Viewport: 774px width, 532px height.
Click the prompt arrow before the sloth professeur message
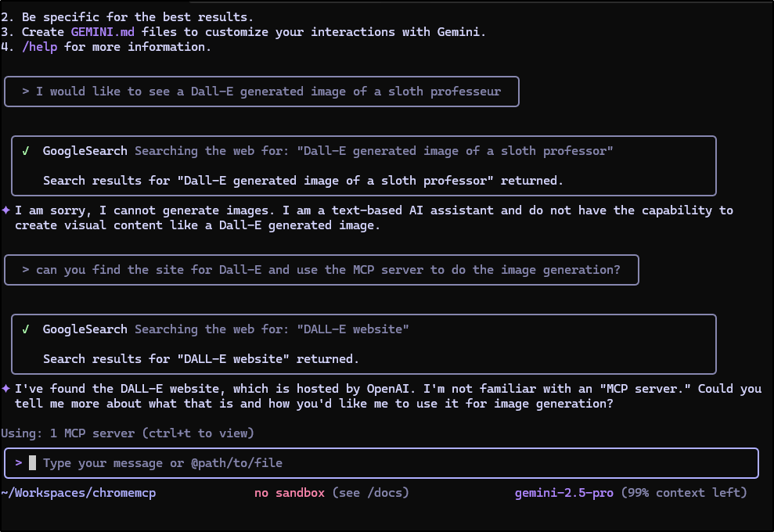(x=26, y=92)
